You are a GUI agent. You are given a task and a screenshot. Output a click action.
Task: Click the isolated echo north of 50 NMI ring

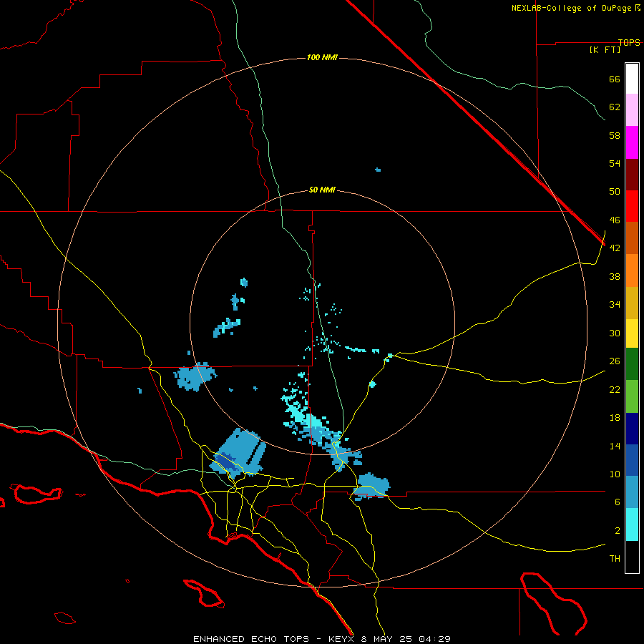(x=378, y=170)
